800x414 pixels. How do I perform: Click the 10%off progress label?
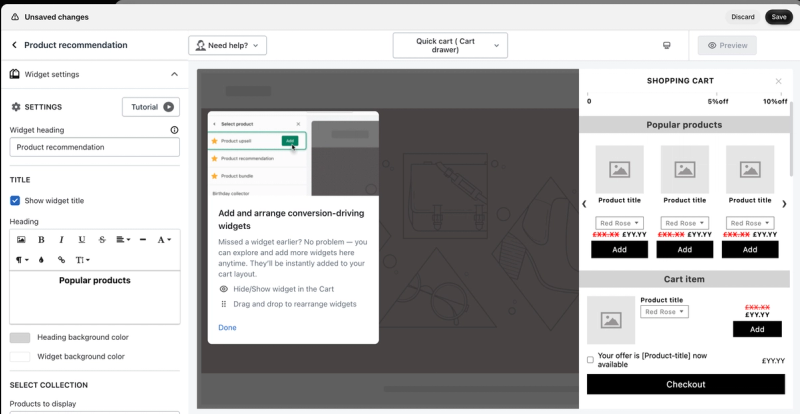tap(775, 102)
